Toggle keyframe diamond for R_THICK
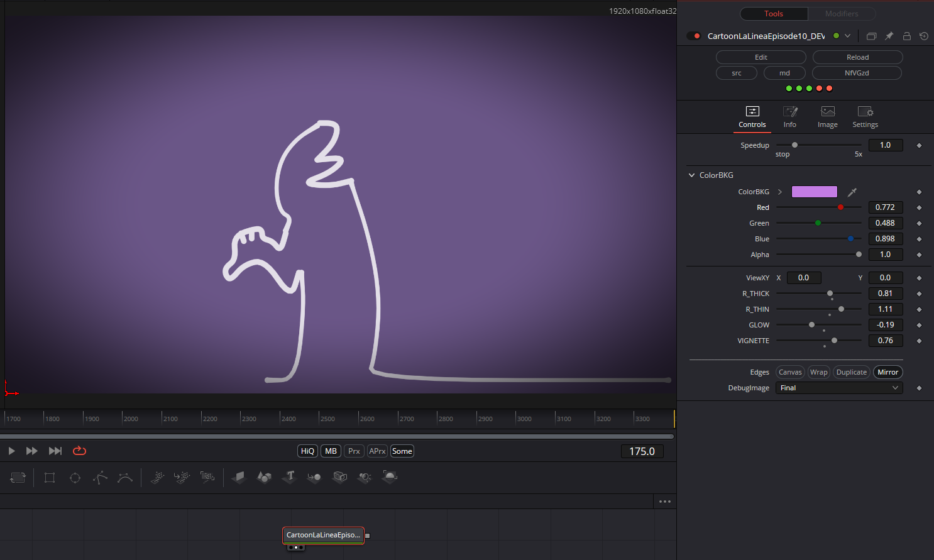The height and width of the screenshot is (560, 934). pos(919,294)
